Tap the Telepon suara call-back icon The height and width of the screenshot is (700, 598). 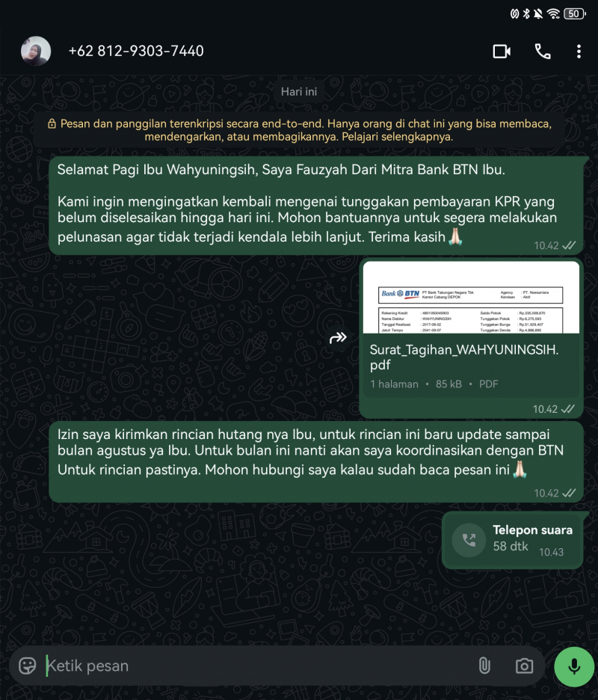(x=469, y=540)
